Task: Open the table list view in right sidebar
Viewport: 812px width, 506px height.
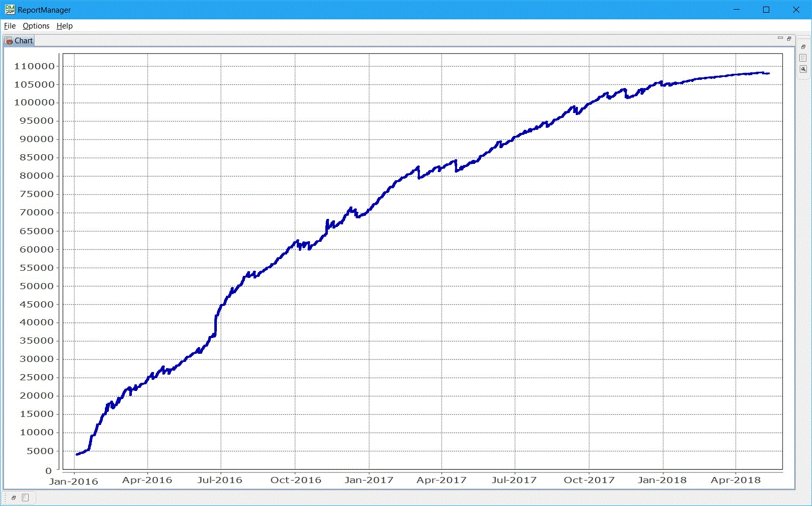Action: pos(803,58)
